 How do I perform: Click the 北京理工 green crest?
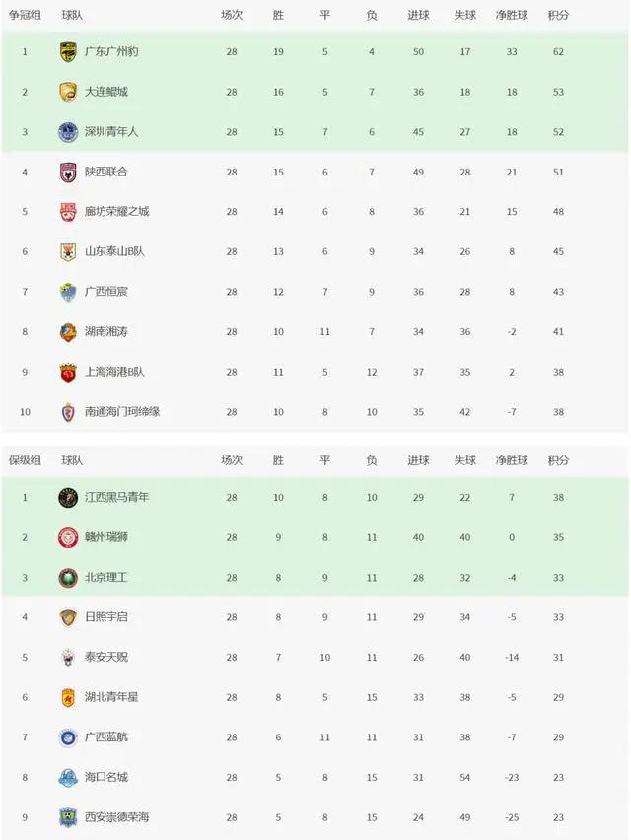click(x=68, y=578)
